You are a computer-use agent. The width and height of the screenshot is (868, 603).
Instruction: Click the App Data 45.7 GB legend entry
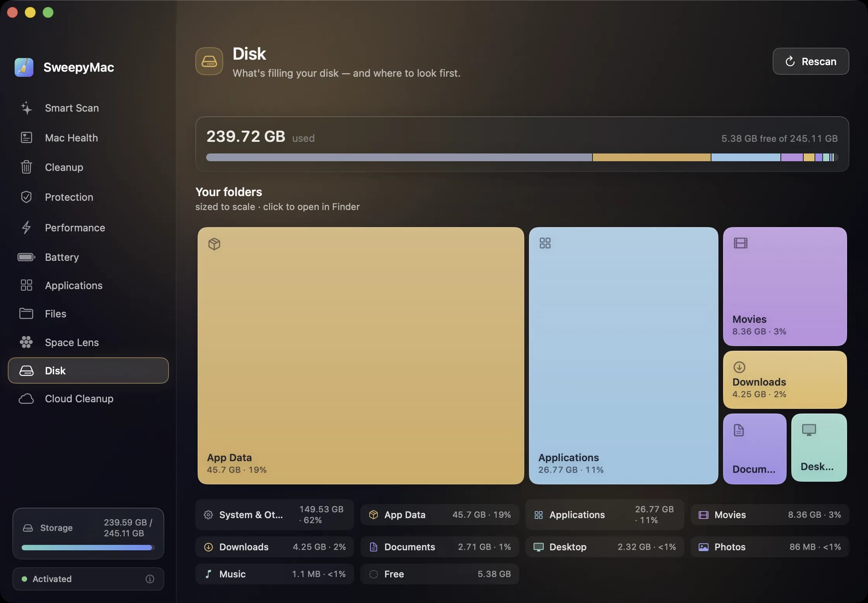pos(439,515)
